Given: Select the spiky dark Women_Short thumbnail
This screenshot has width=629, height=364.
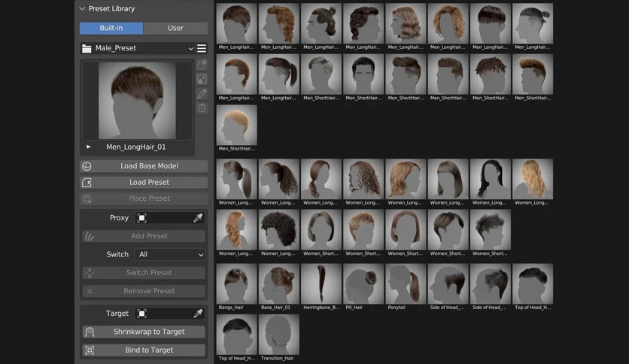Looking at the screenshot, I should [x=491, y=229].
